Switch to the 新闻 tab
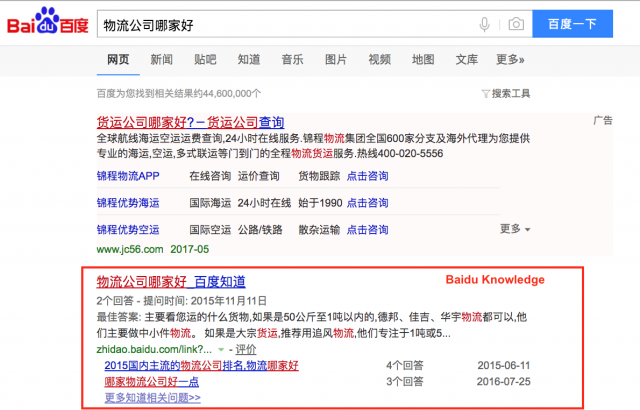 161,59
